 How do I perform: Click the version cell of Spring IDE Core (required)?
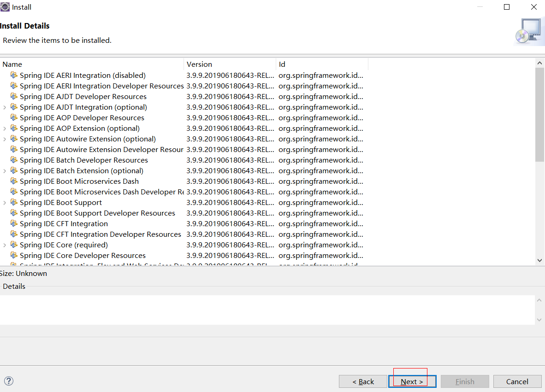230,245
